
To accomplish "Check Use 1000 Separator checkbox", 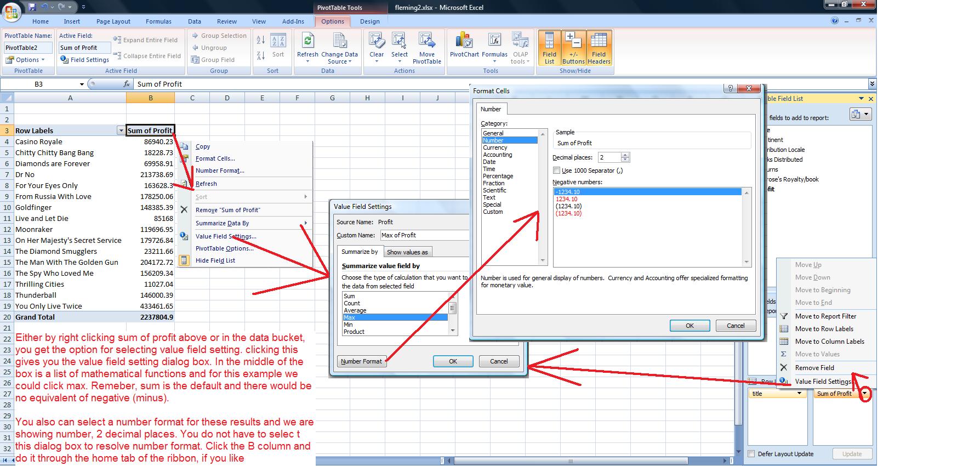I will 557,171.
